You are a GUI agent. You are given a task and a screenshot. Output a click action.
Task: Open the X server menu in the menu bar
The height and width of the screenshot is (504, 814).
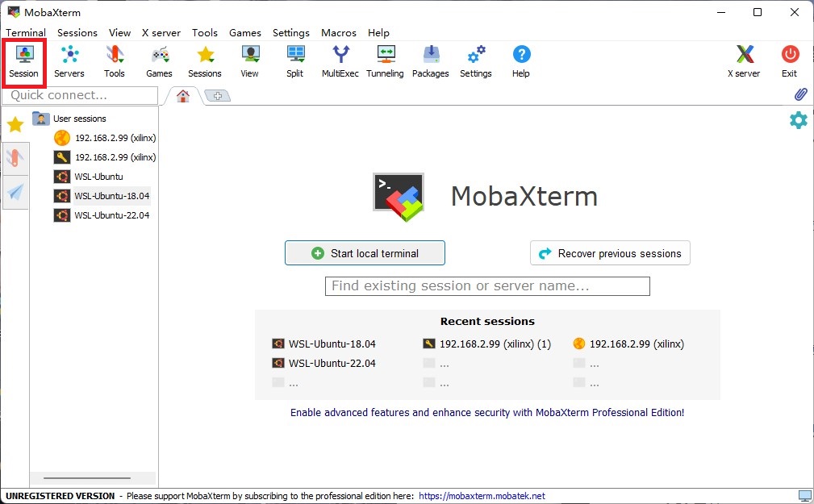[x=161, y=33]
